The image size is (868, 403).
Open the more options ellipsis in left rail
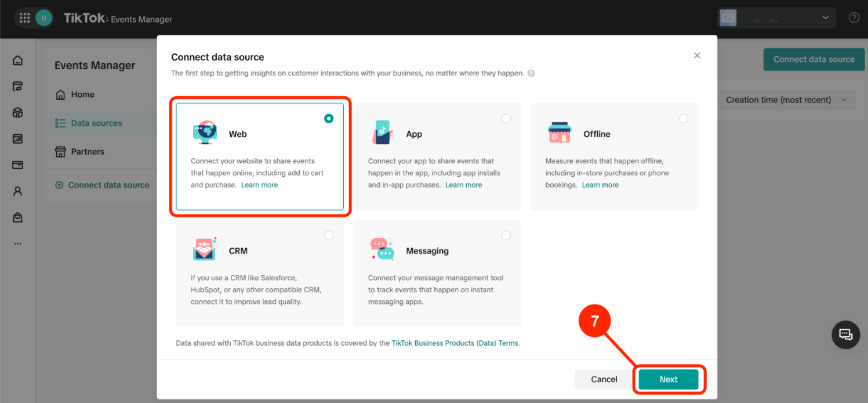point(17,244)
